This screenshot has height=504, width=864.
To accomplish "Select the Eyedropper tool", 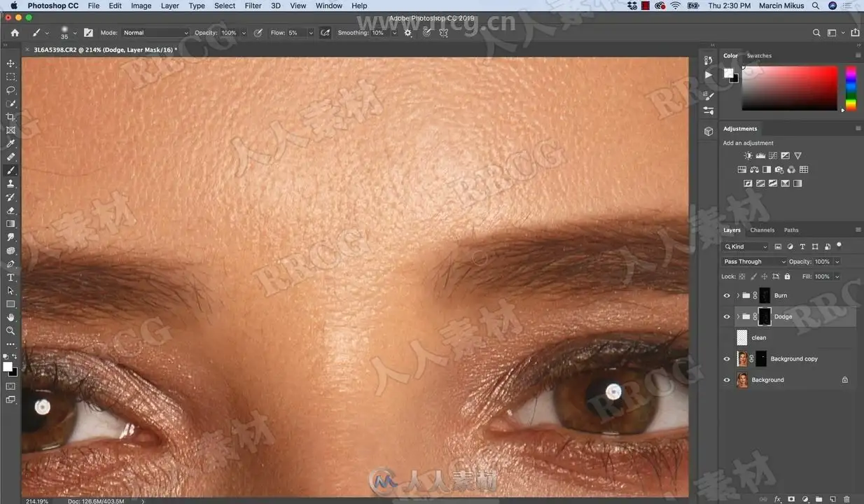I will [11, 143].
